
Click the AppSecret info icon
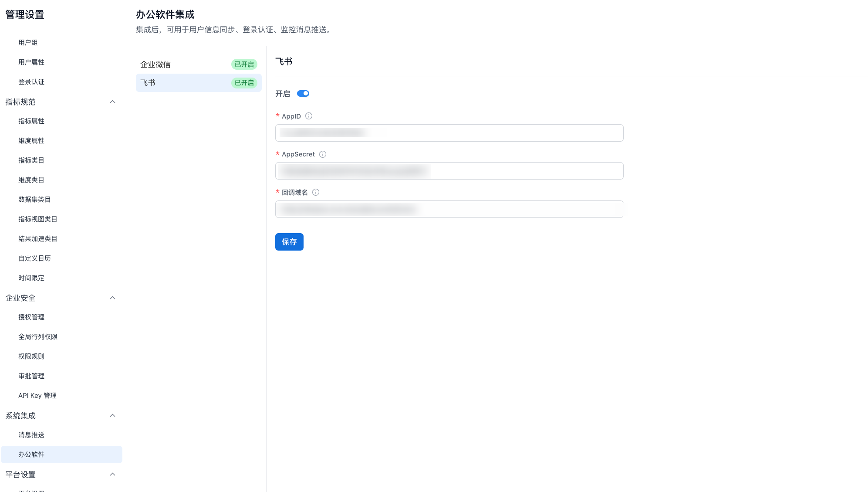[323, 154]
